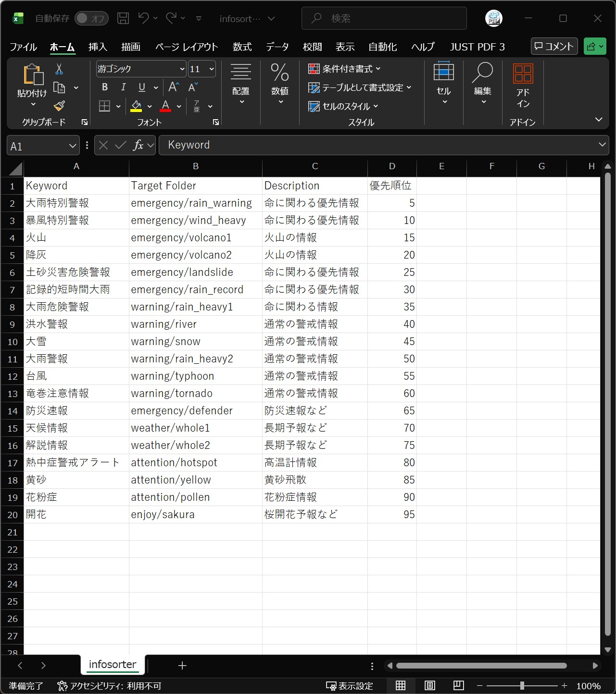Adjust the zoom slider handle

(x=522, y=686)
